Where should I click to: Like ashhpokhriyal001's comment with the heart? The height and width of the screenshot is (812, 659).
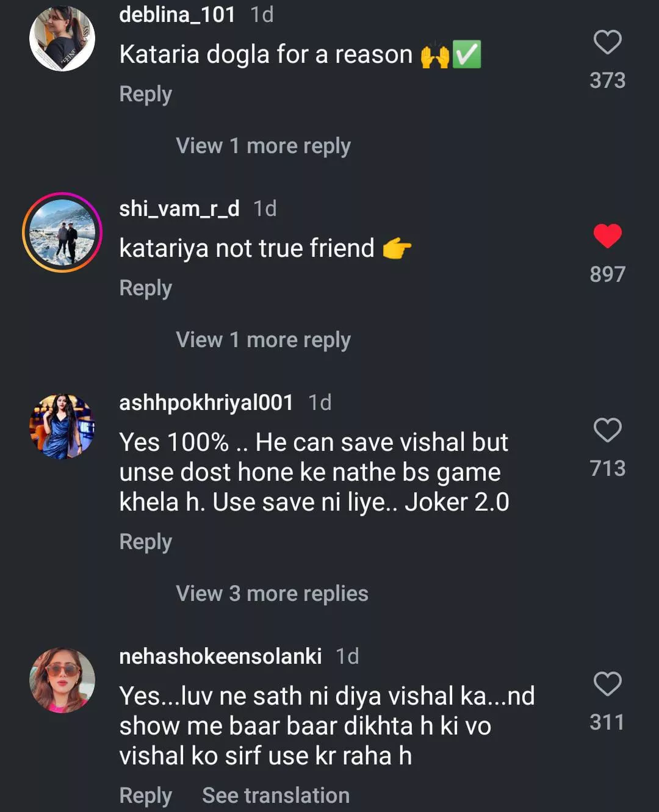click(607, 430)
